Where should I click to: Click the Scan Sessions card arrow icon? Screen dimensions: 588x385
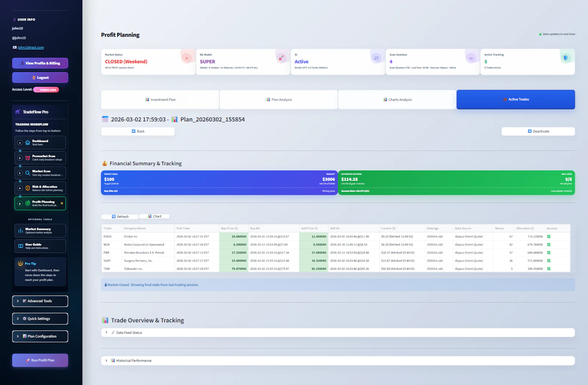click(471, 58)
